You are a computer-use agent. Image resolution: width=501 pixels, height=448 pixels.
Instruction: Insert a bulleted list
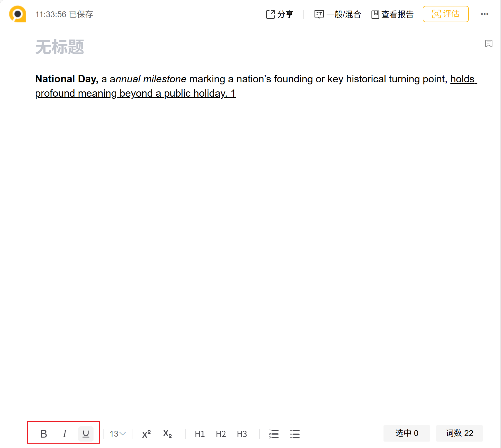click(295, 434)
